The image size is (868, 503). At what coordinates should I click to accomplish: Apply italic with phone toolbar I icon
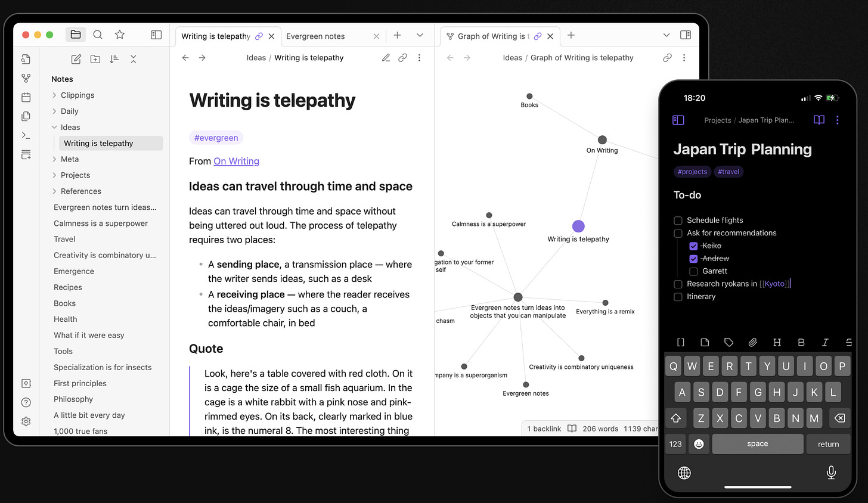coord(825,342)
